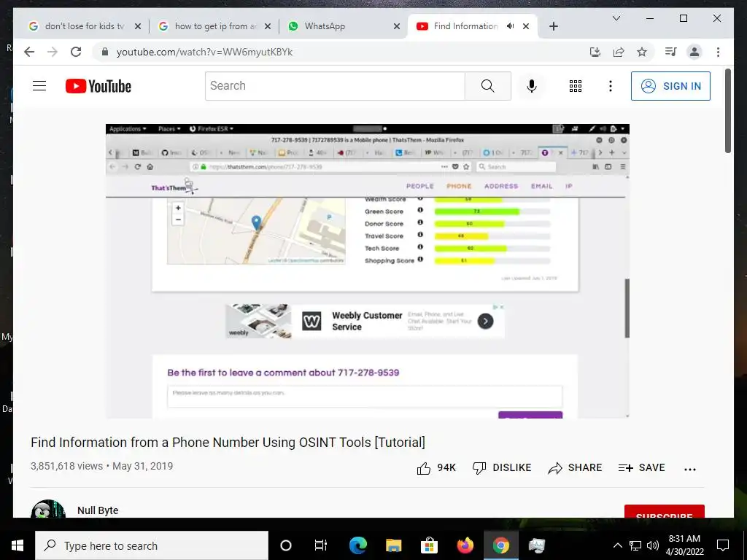
Task: Mute the tab via speaker icon
Action: [x=510, y=26]
